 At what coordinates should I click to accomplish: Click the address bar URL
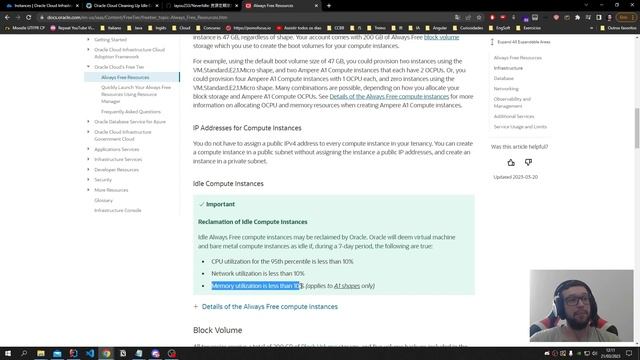[137, 18]
